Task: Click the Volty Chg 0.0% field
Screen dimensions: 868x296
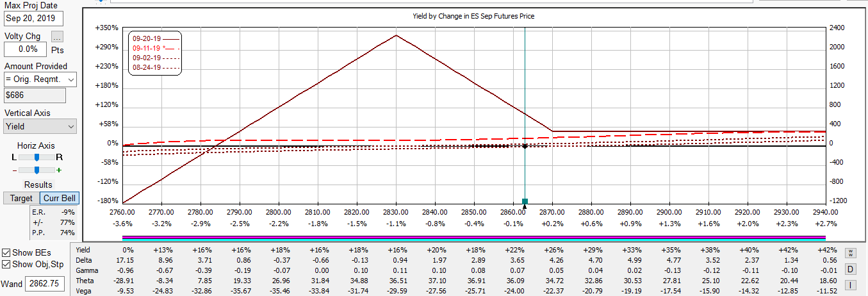Action: [25, 49]
